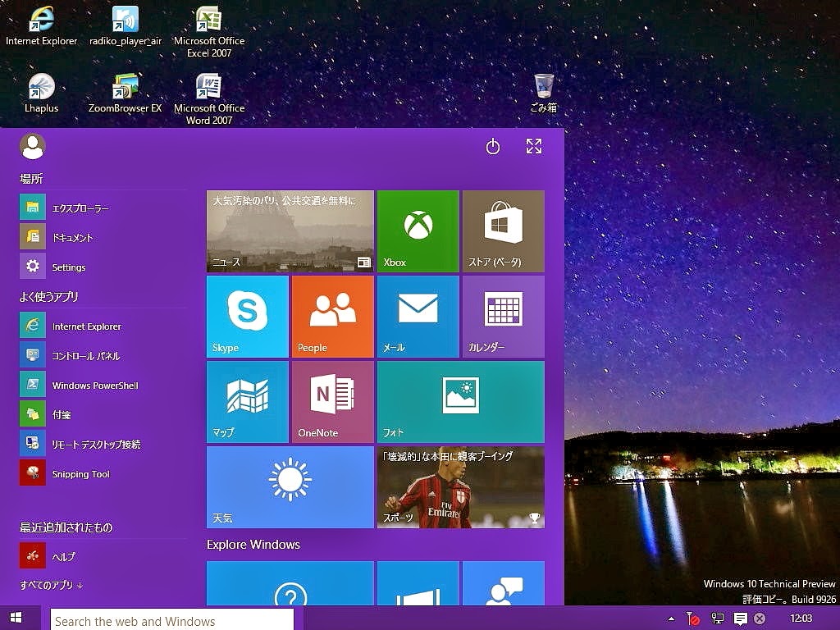Viewport: 840px width, 630px height.
Task: Click the user account avatar
Action: (33, 146)
